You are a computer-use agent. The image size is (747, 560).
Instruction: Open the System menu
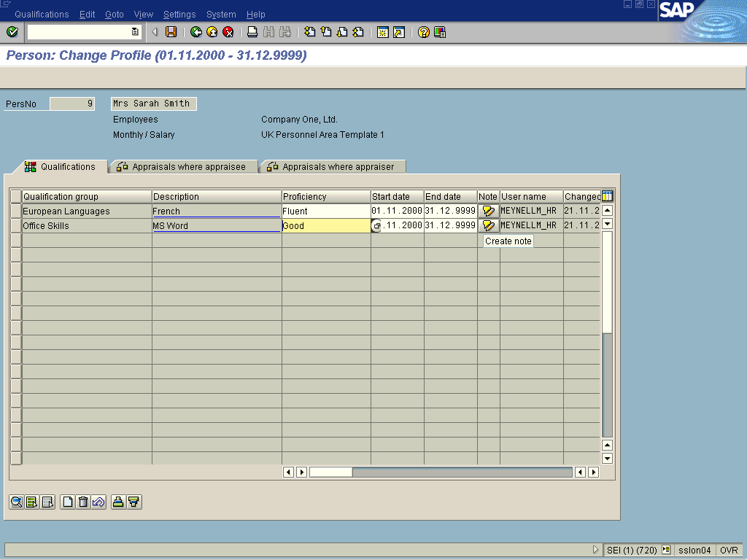[x=221, y=15]
